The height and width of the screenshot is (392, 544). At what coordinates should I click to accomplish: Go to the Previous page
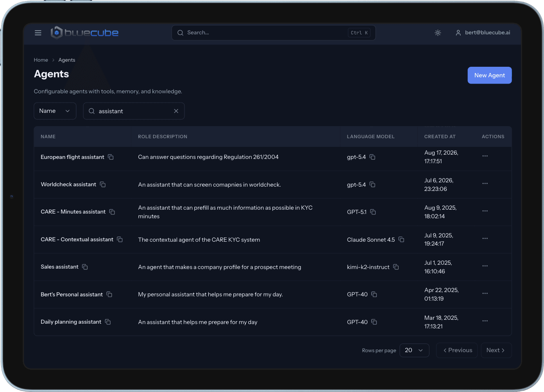pyautogui.click(x=457, y=350)
